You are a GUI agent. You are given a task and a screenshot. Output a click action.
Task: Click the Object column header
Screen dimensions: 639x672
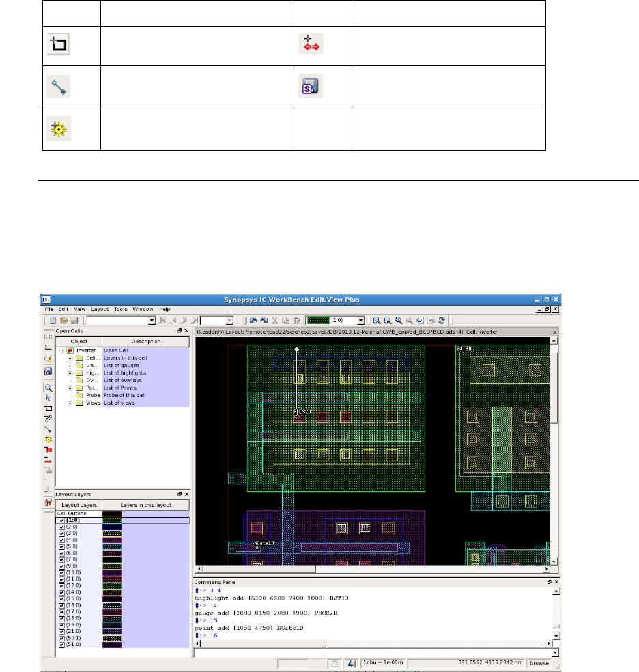79,342
